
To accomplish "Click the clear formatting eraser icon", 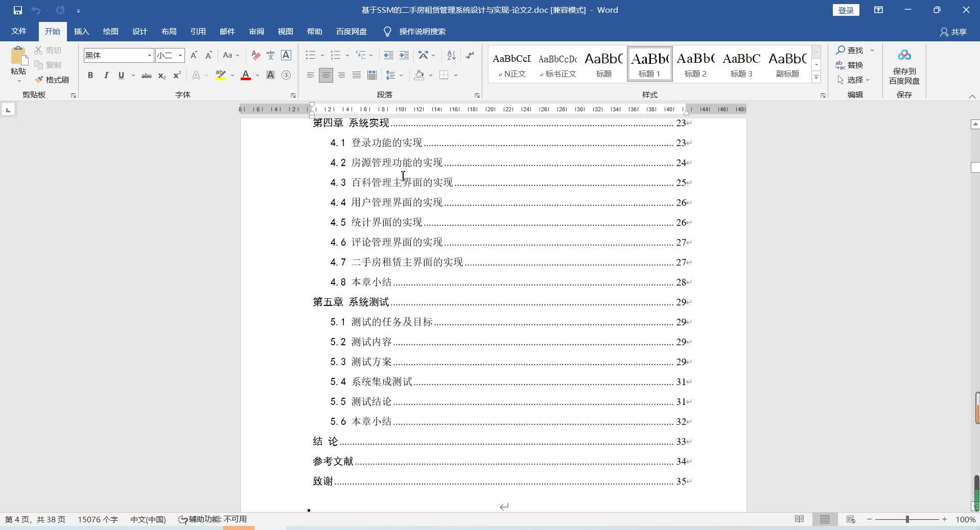I will click(255, 55).
